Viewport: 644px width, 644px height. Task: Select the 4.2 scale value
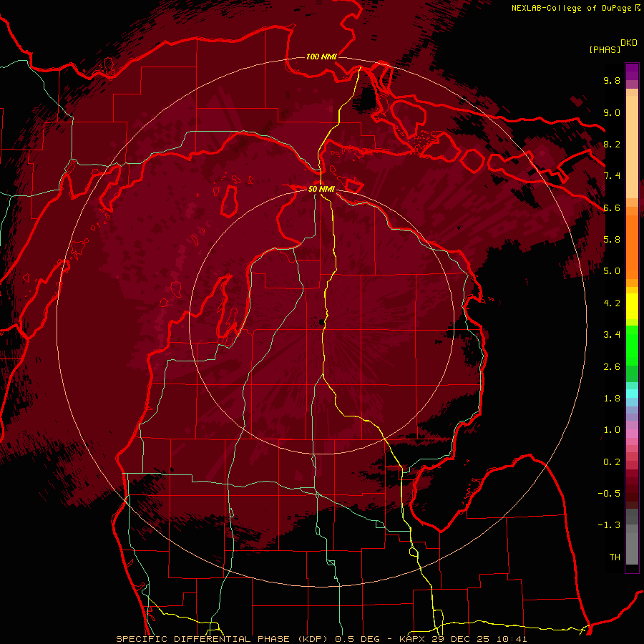coord(612,303)
